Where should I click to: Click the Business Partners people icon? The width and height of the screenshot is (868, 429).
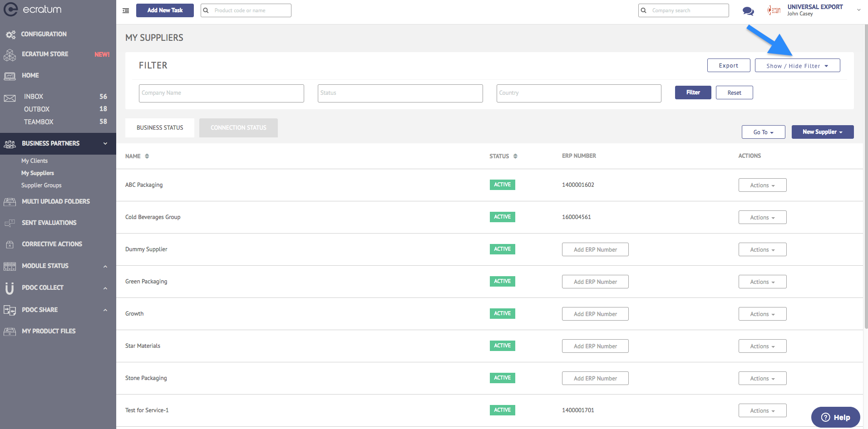pos(10,144)
